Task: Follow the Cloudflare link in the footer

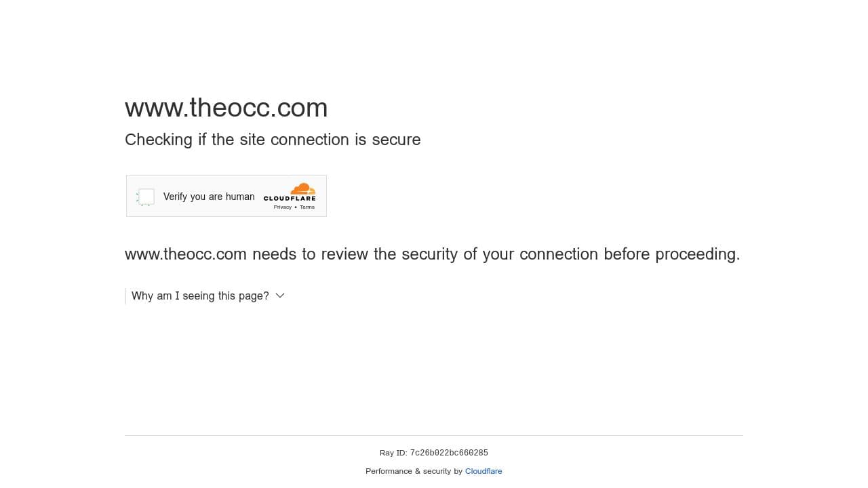Action: pos(484,471)
